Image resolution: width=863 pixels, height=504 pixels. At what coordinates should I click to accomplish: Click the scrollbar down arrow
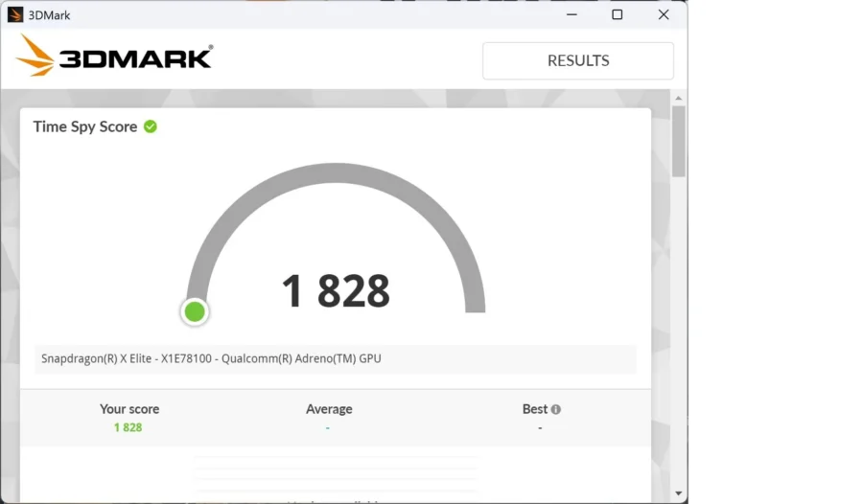coord(679,493)
